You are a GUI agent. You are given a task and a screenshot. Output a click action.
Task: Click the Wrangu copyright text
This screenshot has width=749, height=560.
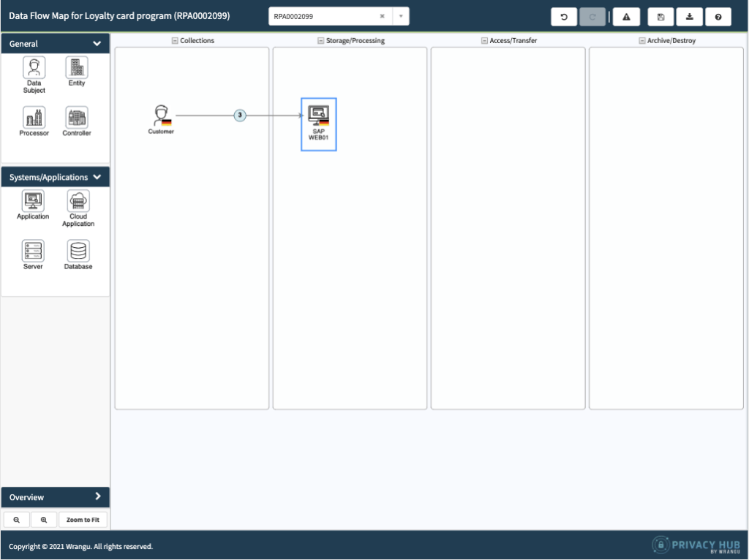pos(80,547)
